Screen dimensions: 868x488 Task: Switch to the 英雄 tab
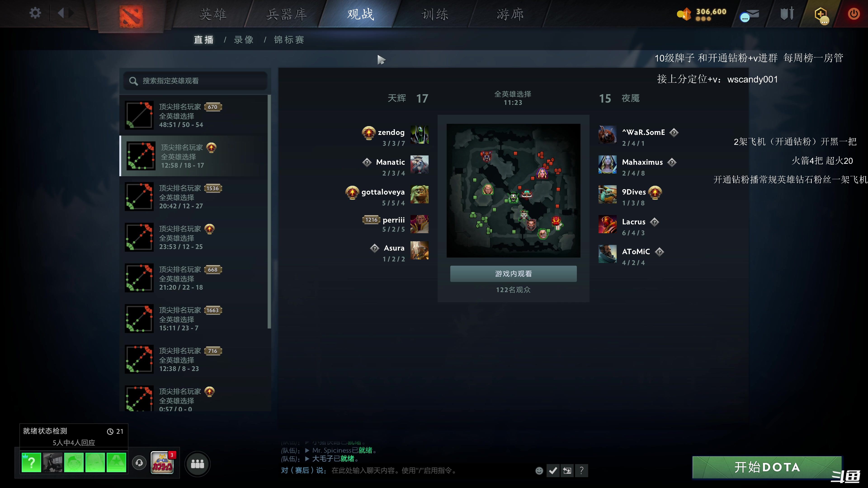coord(213,14)
